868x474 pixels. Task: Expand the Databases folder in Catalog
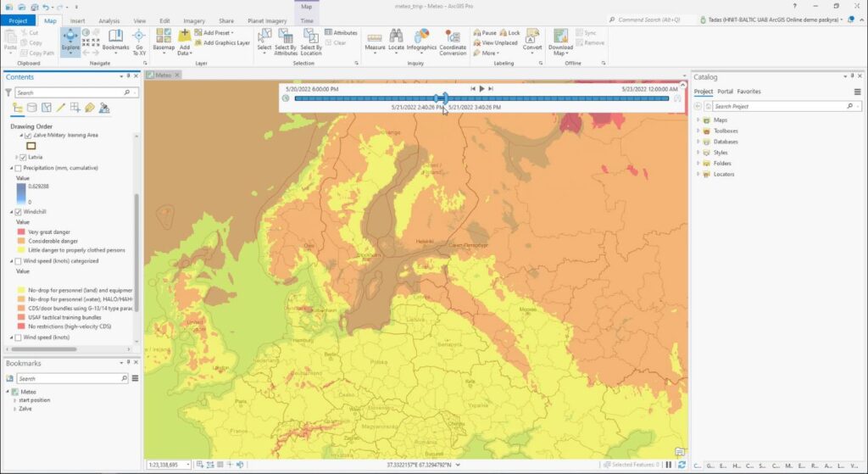(698, 142)
